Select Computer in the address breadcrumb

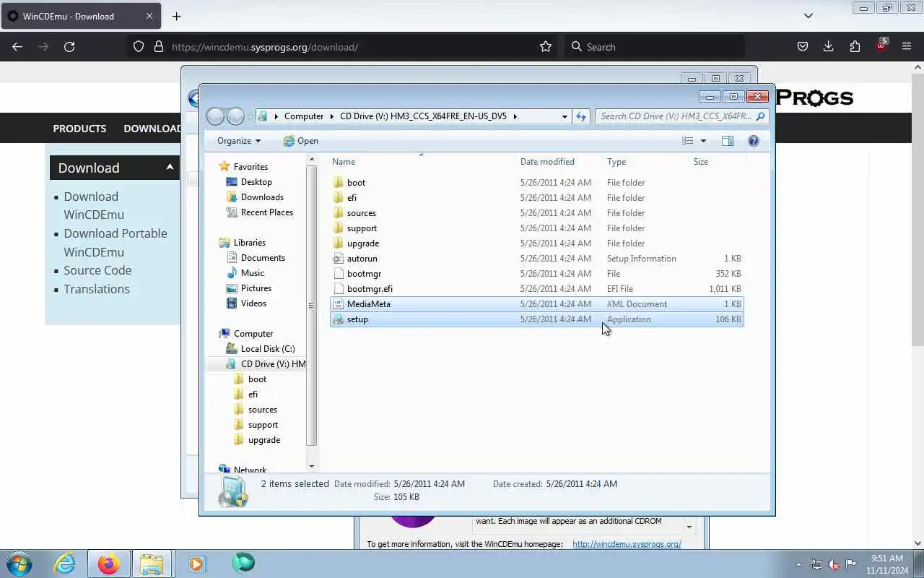point(304,116)
